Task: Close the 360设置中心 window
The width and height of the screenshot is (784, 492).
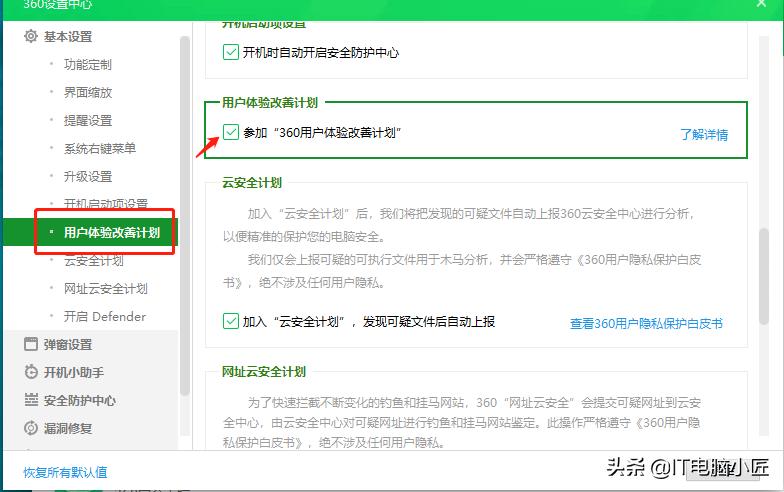Action: pyautogui.click(x=761, y=4)
